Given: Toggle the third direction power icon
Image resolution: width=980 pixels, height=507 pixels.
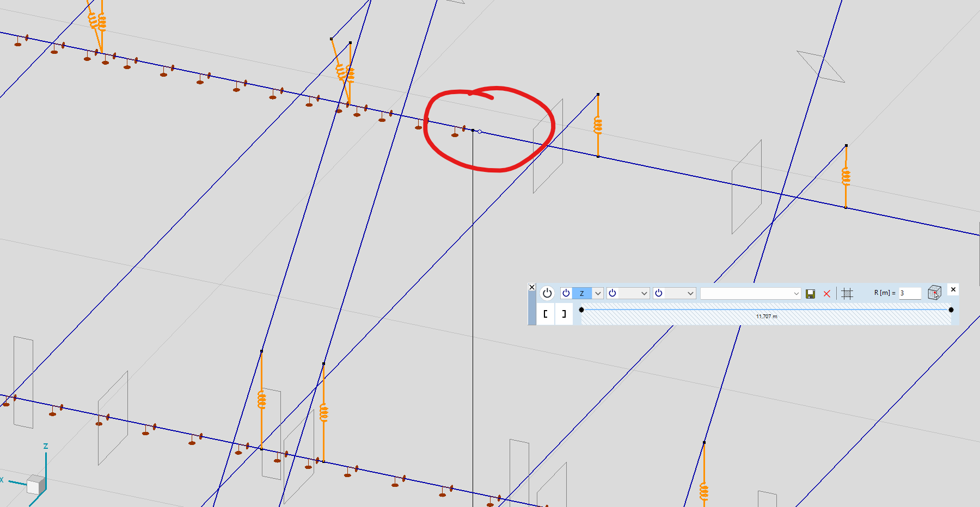Looking at the screenshot, I should [659, 293].
